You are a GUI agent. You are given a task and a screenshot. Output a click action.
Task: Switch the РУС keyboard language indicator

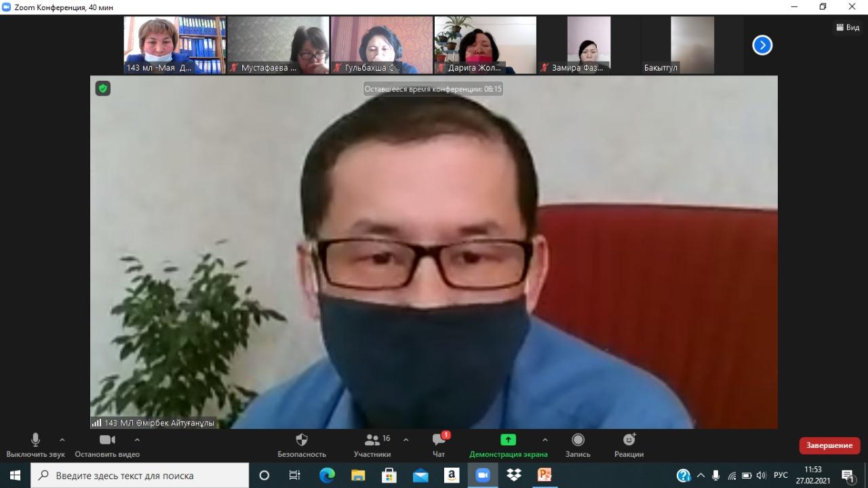tap(781, 475)
